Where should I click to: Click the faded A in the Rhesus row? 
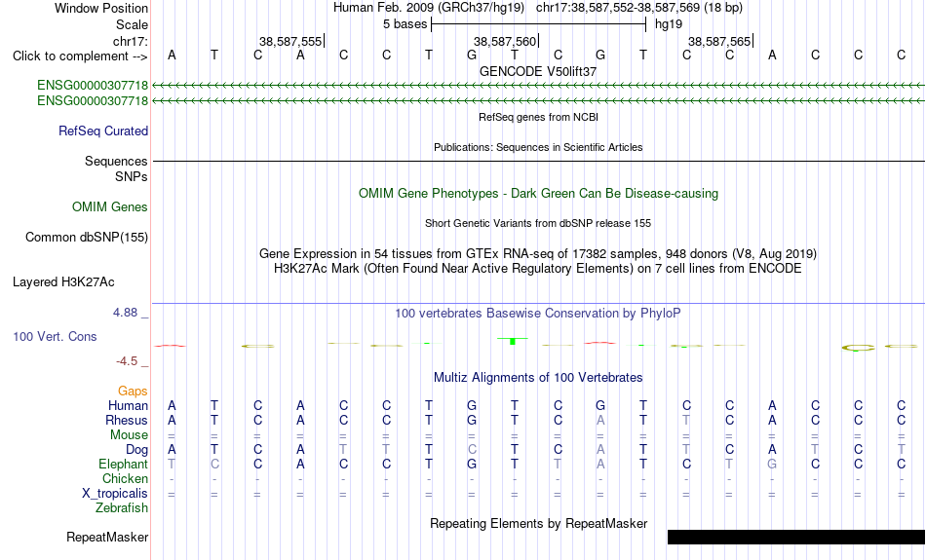600,420
